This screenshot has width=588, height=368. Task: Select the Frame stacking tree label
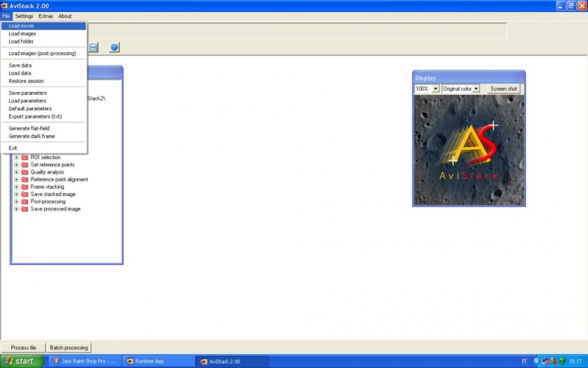coord(47,187)
